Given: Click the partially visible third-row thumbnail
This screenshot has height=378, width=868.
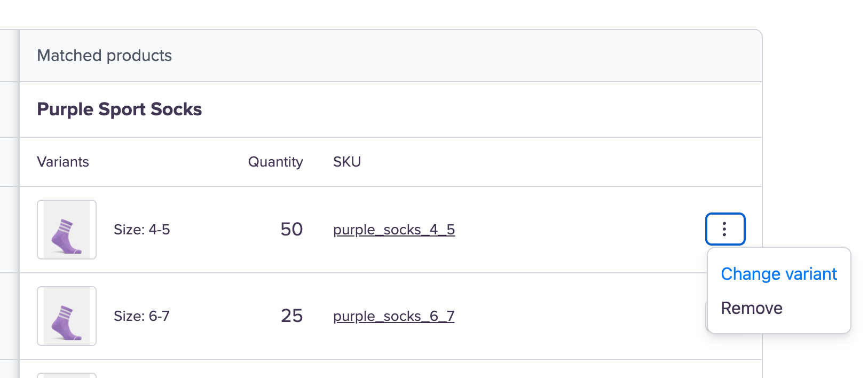Looking at the screenshot, I should (67, 375).
